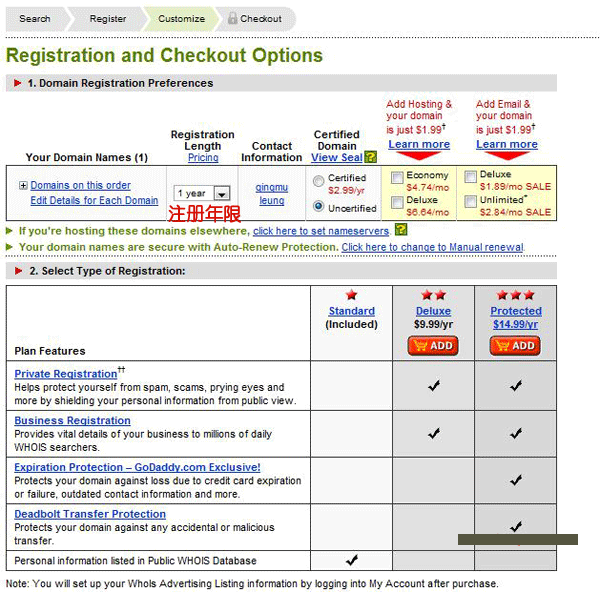This screenshot has width=600, height=592.
Task: Enable the Deluxe email $1.89/mo checkbox
Action: 471,178
